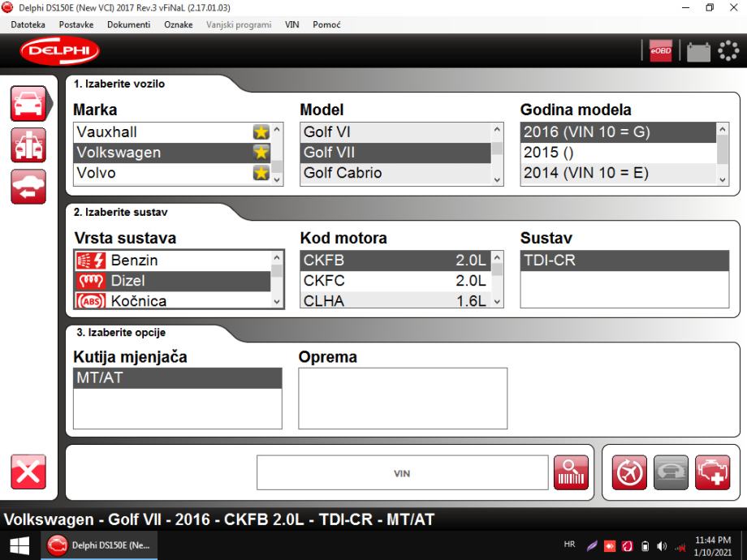The image size is (747, 560).
Task: Click the Dizel glow plug icon
Action: [90, 281]
